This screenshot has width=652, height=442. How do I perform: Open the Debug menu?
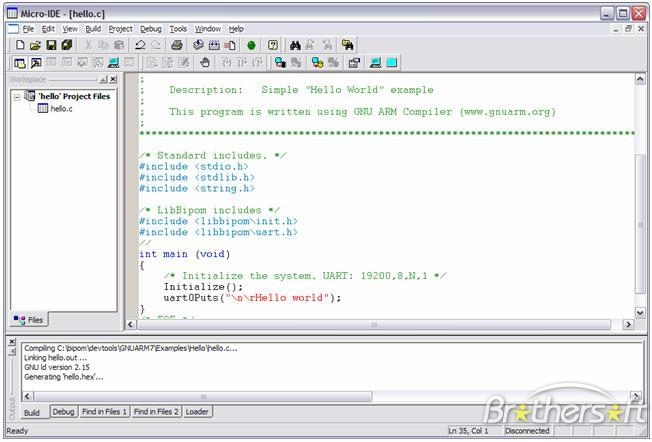click(151, 29)
